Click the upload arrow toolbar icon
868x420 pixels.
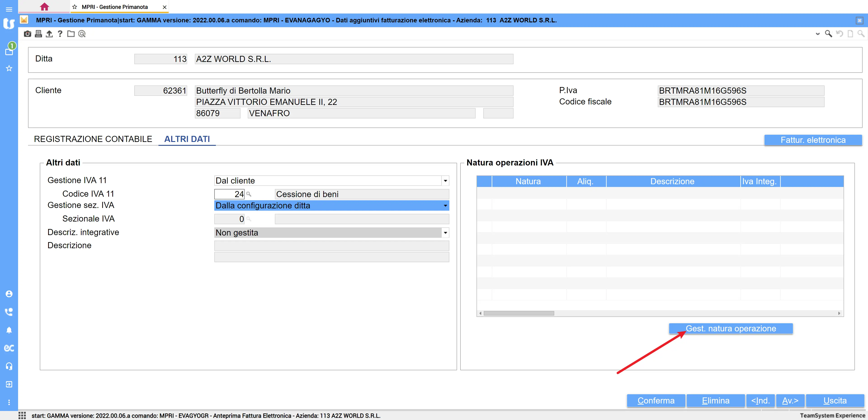pyautogui.click(x=49, y=34)
